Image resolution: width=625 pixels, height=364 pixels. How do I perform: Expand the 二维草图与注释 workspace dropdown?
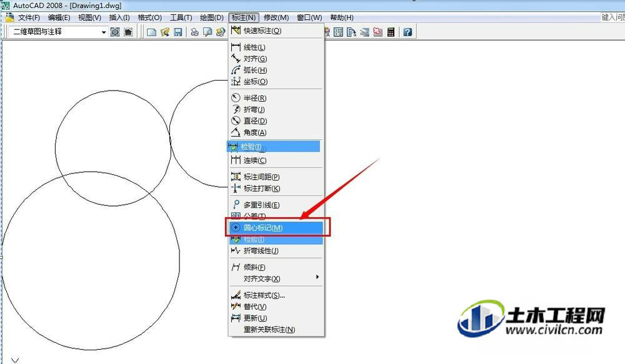104,32
